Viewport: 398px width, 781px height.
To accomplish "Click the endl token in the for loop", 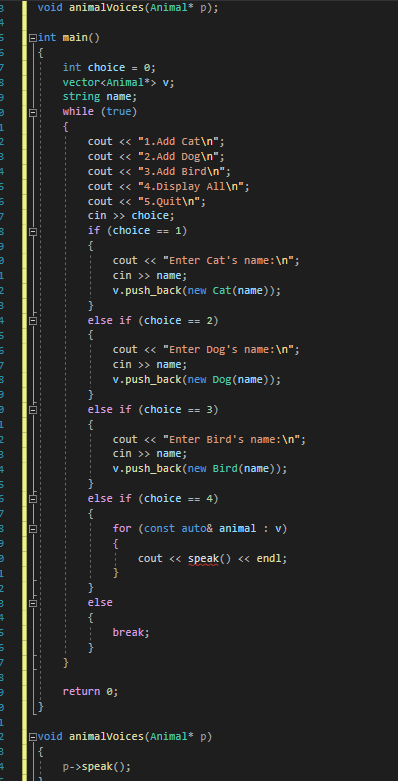I will 270,558.
